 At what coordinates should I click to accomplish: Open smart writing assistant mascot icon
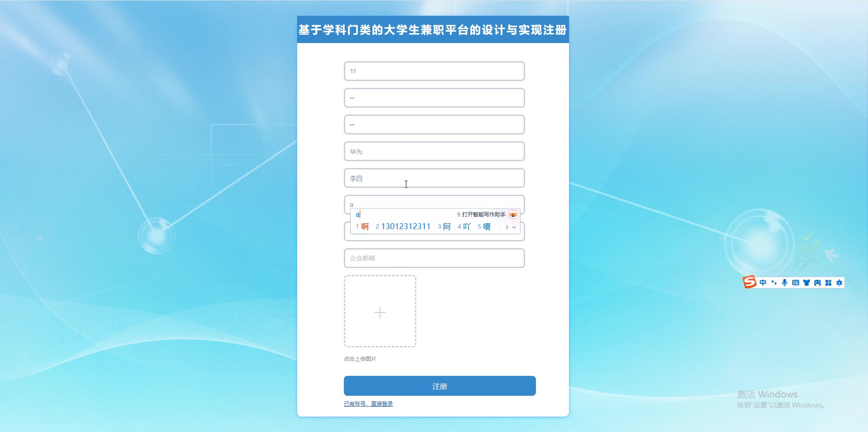pos(513,215)
